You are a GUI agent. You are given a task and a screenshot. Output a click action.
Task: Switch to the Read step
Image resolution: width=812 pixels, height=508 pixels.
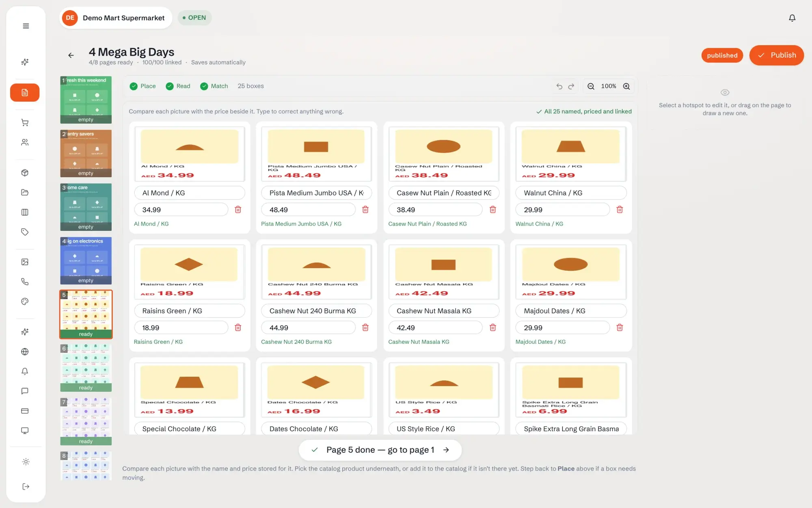pos(178,86)
